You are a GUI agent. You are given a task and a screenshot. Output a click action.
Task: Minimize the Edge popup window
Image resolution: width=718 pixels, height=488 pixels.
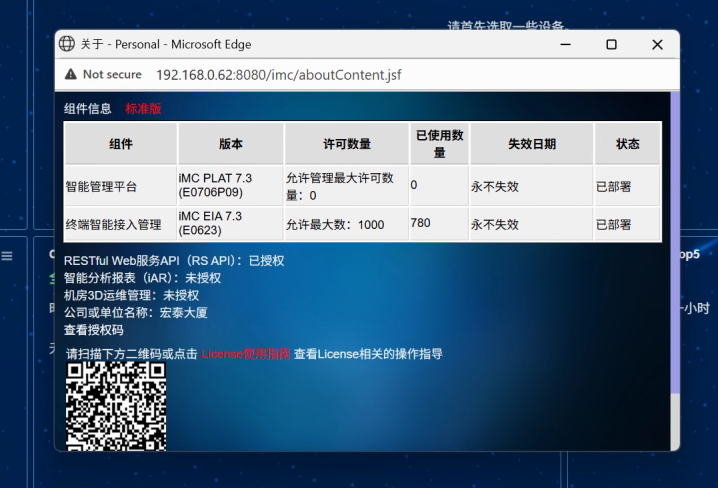[565, 44]
